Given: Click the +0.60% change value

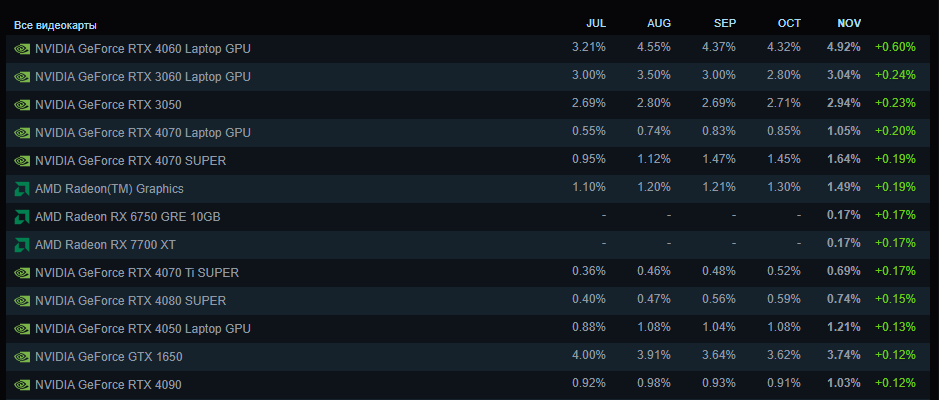Looking at the screenshot, I should click(x=895, y=48).
